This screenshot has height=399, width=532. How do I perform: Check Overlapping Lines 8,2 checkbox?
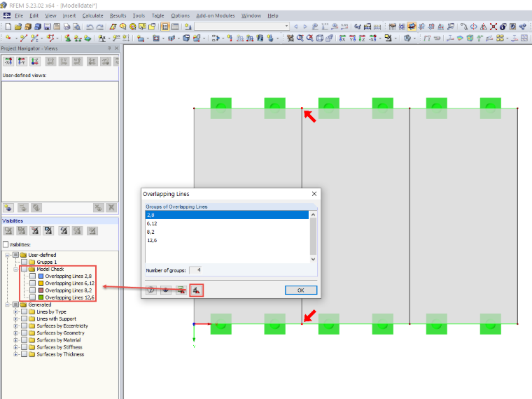click(33, 290)
